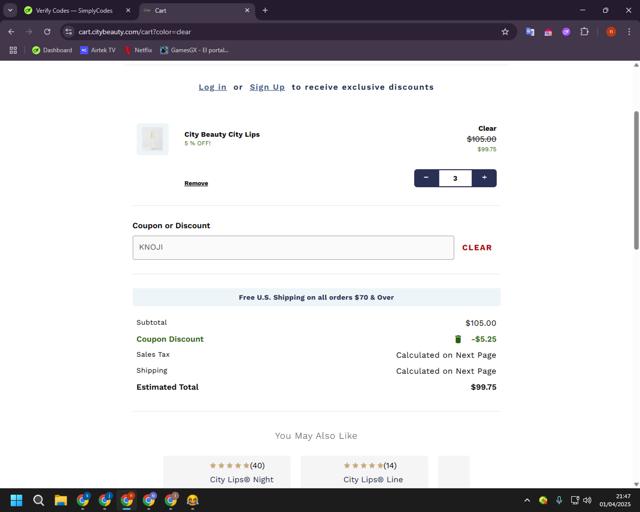Click the City Lips product thumbnail
This screenshot has width=640, height=512.
152,139
